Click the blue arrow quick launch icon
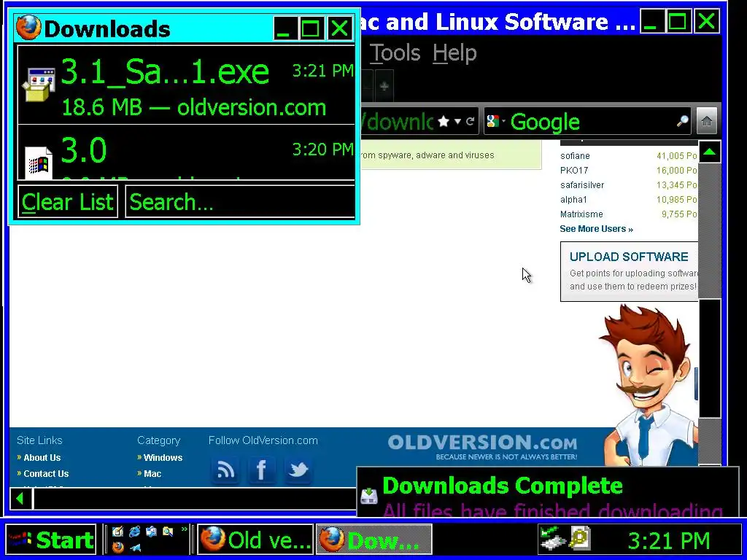This screenshot has height=560, width=747. point(135,548)
